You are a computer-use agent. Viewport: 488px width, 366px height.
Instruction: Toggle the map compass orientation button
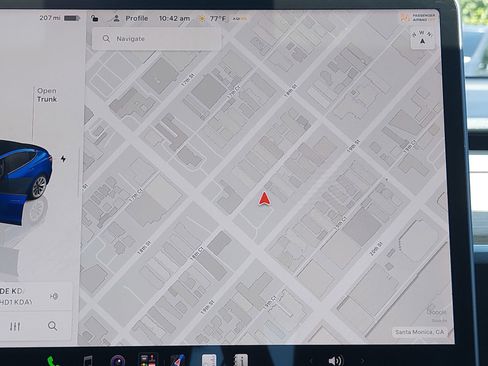tap(422, 39)
